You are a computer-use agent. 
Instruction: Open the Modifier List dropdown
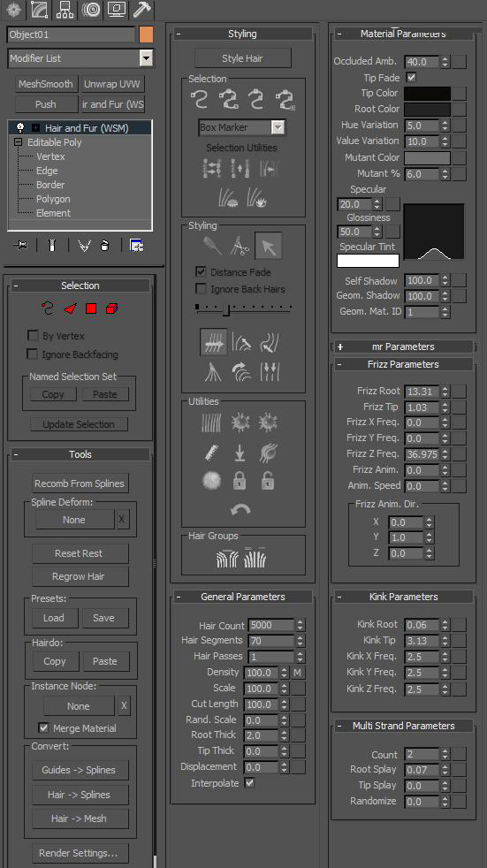tap(146, 57)
